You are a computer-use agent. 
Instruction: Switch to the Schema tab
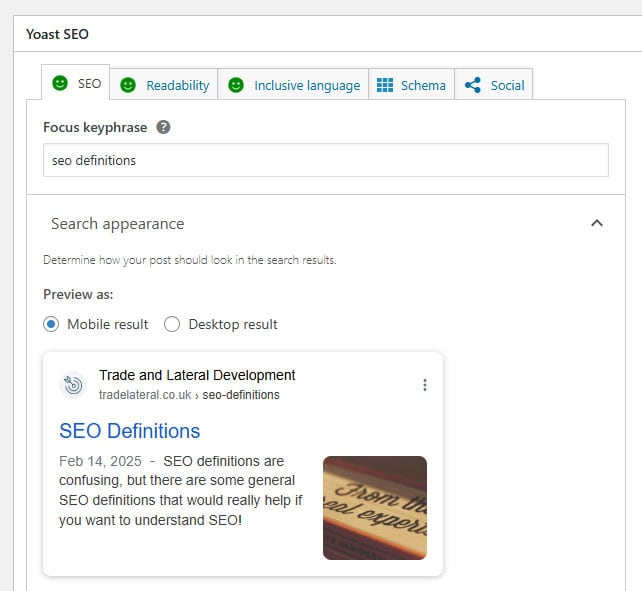[411, 85]
